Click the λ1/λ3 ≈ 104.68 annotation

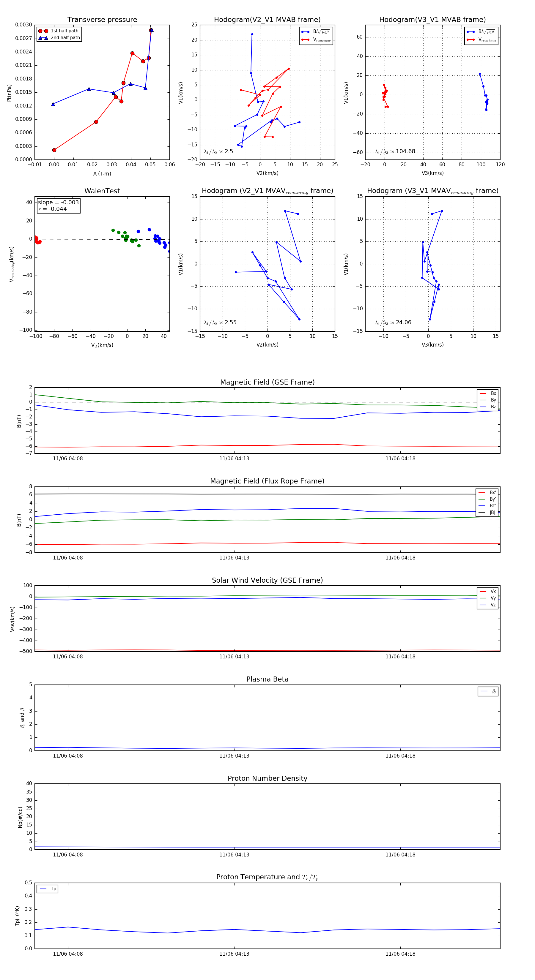coord(395,151)
